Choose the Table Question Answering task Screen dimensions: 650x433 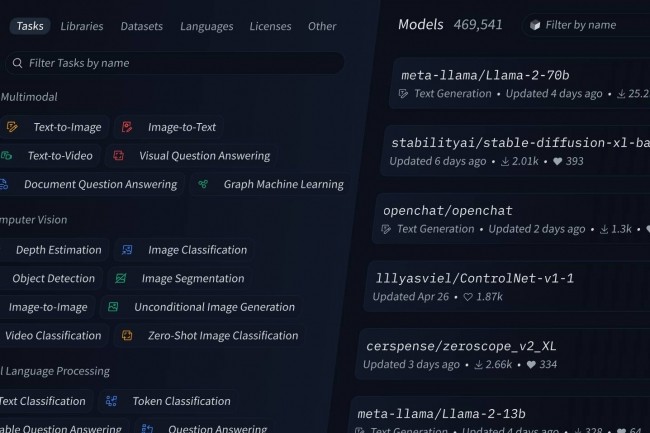(64, 428)
